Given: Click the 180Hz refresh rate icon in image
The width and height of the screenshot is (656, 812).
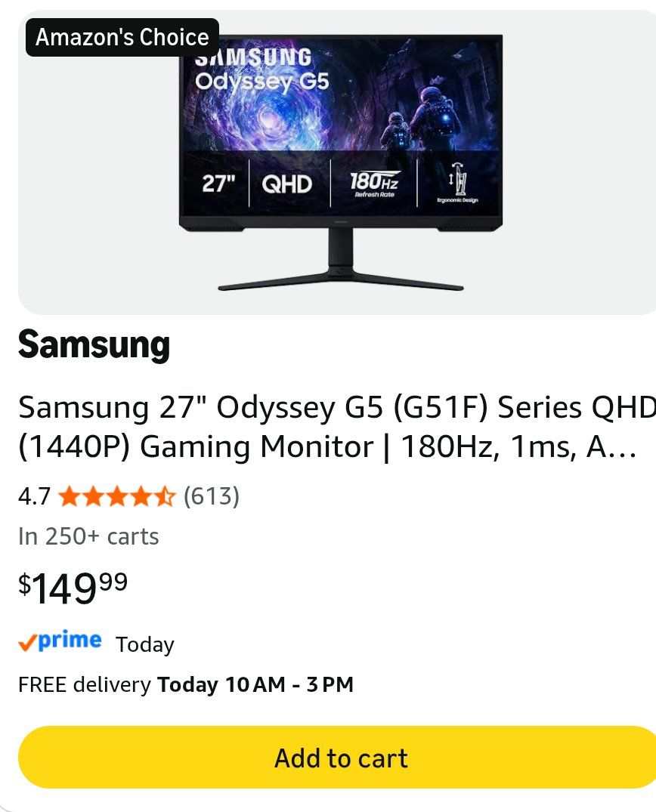Looking at the screenshot, I should [374, 184].
